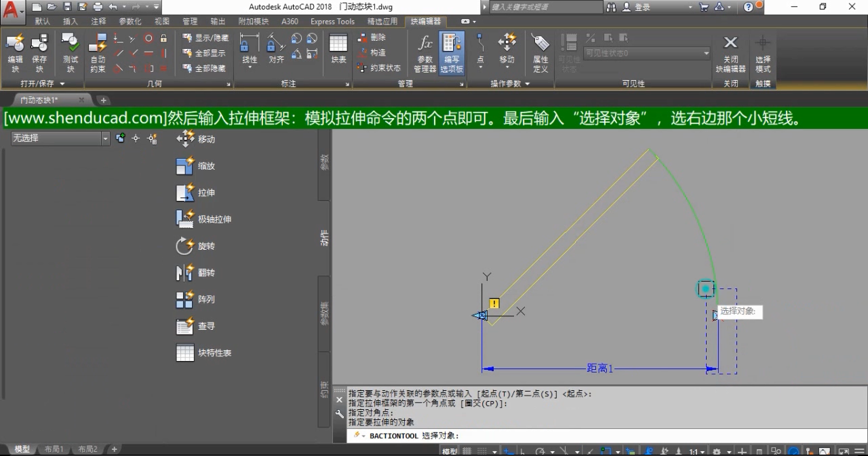Open the Parametric (参数化) ribbon tab
The width and height of the screenshot is (868, 456).
[130, 21]
